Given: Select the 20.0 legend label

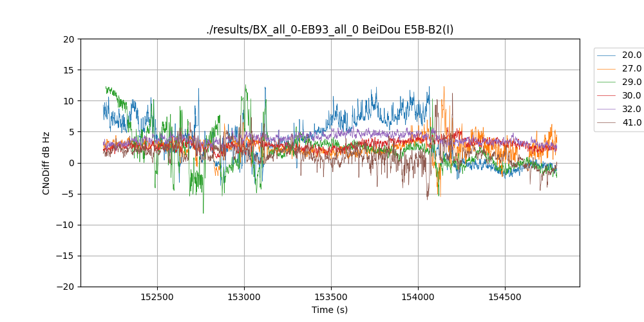Looking at the screenshot, I should 631,55.
